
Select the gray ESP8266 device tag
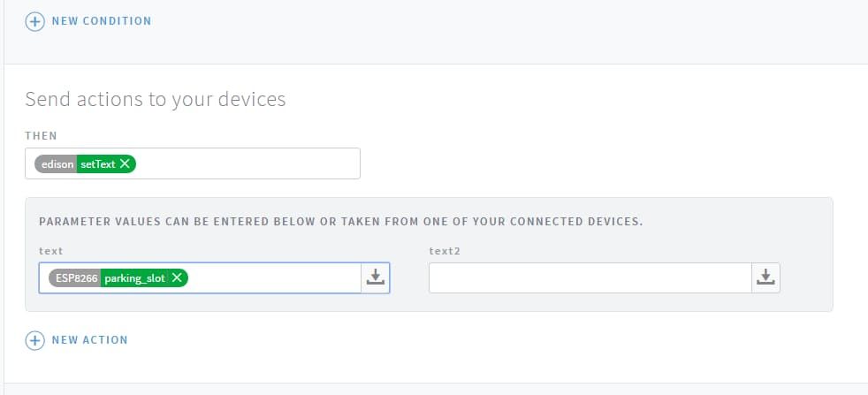[74, 277]
